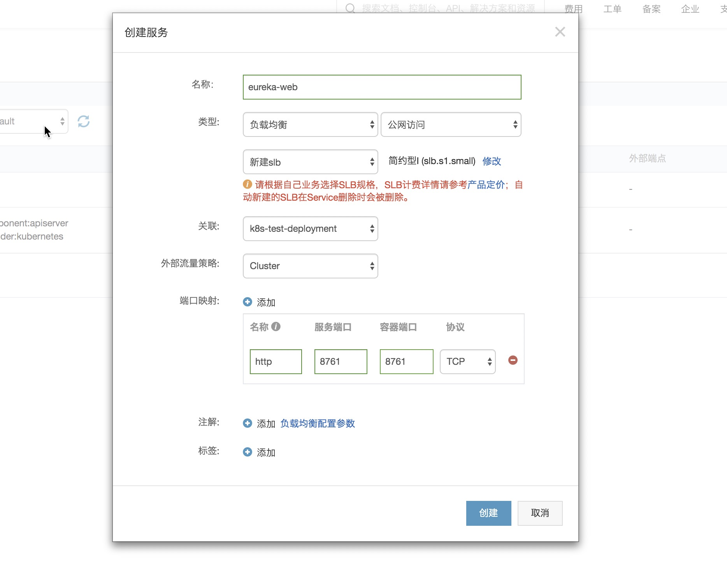Click the plus icon to add label
Screen dimensions: 727x588
pyautogui.click(x=248, y=452)
